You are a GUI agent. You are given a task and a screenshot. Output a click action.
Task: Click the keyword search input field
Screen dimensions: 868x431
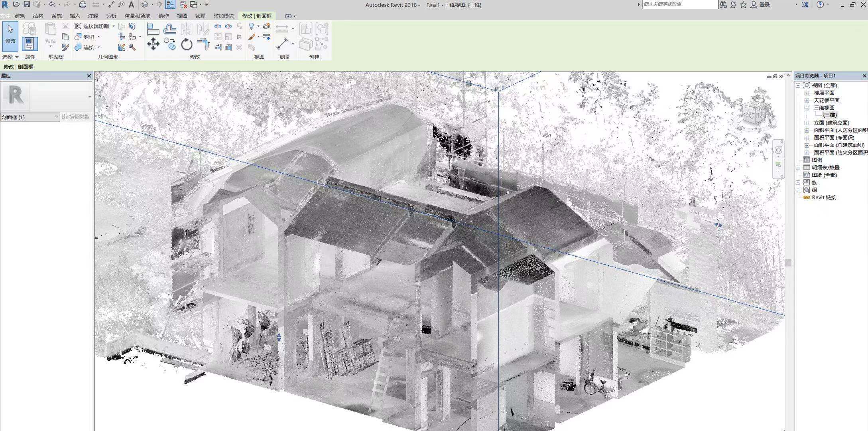coord(679,4)
